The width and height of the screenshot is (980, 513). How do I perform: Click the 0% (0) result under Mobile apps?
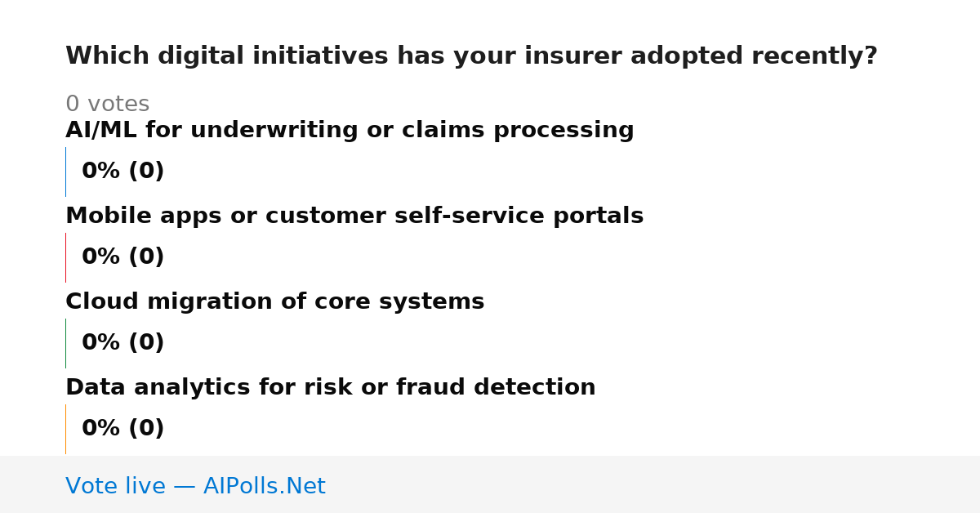click(123, 257)
